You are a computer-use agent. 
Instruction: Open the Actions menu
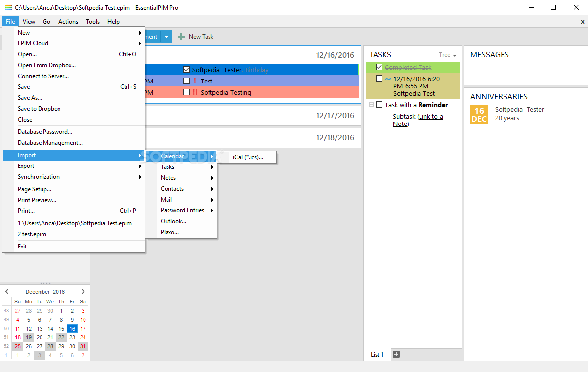coord(68,22)
